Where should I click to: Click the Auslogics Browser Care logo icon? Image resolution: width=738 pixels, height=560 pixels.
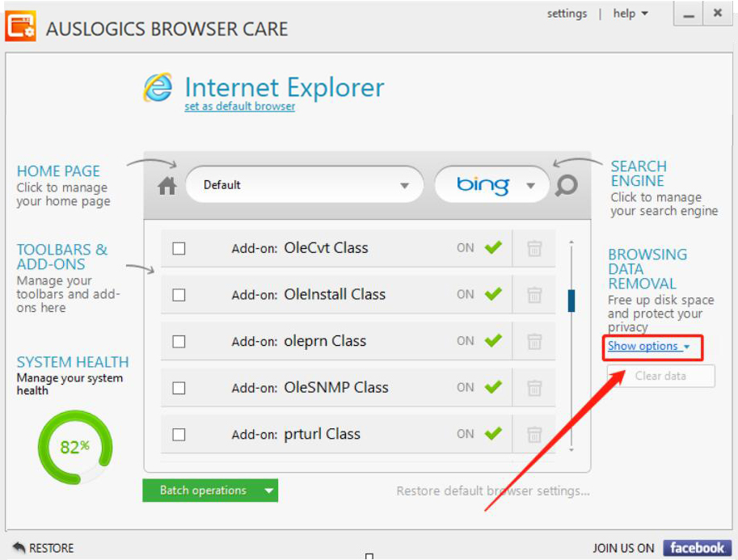pos(20,26)
